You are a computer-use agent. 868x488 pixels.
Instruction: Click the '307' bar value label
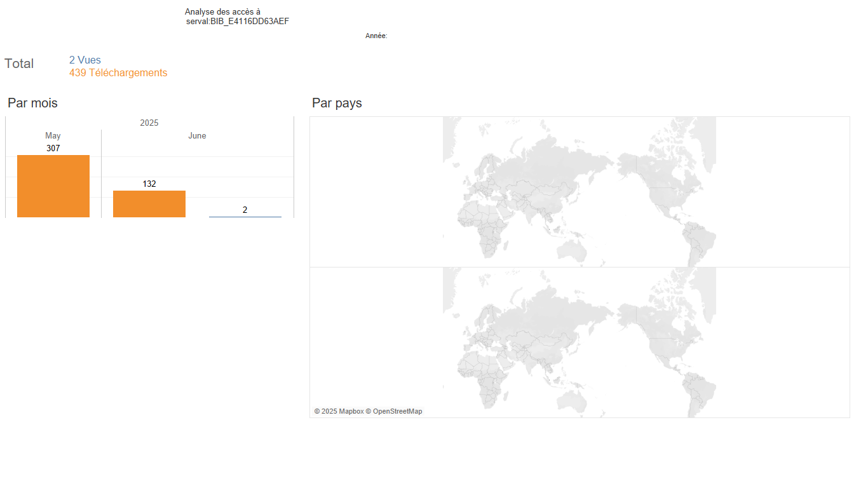[53, 148]
